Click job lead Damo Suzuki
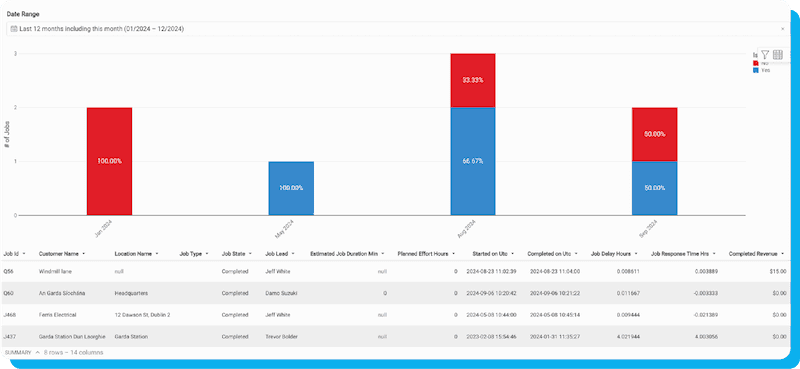Image resolution: width=800 pixels, height=369 pixels. (281, 293)
